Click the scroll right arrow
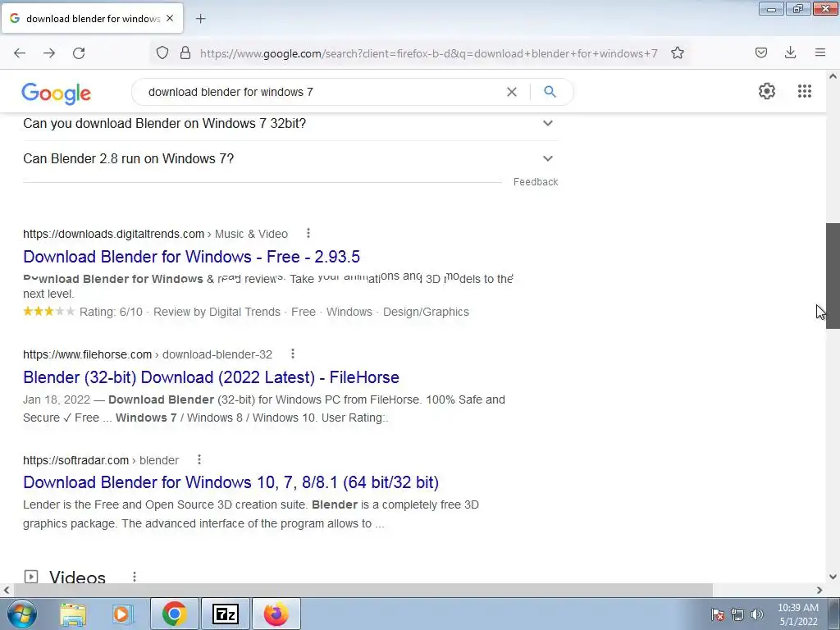Viewport: 840px width, 630px height. [x=819, y=590]
